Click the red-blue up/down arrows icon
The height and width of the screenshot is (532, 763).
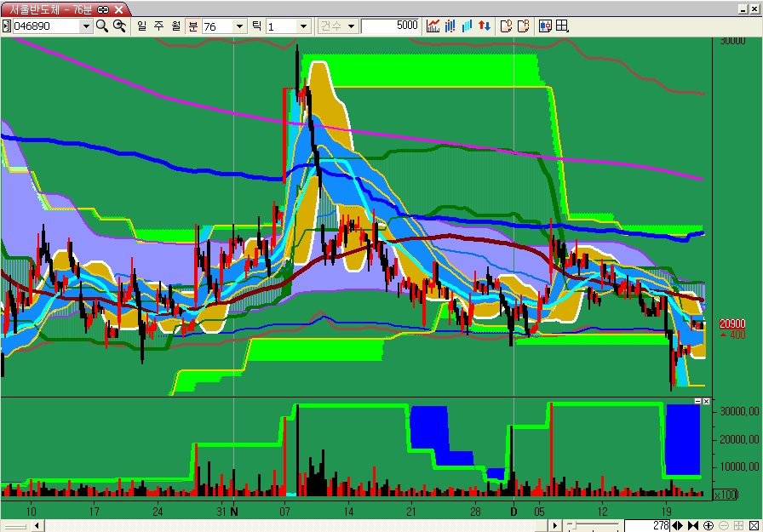[x=484, y=26]
